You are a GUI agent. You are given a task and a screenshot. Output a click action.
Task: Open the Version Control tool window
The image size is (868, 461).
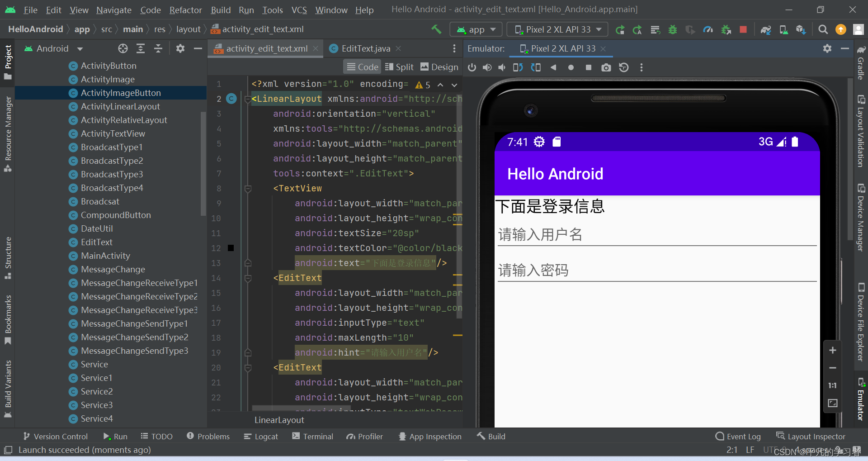(x=55, y=437)
